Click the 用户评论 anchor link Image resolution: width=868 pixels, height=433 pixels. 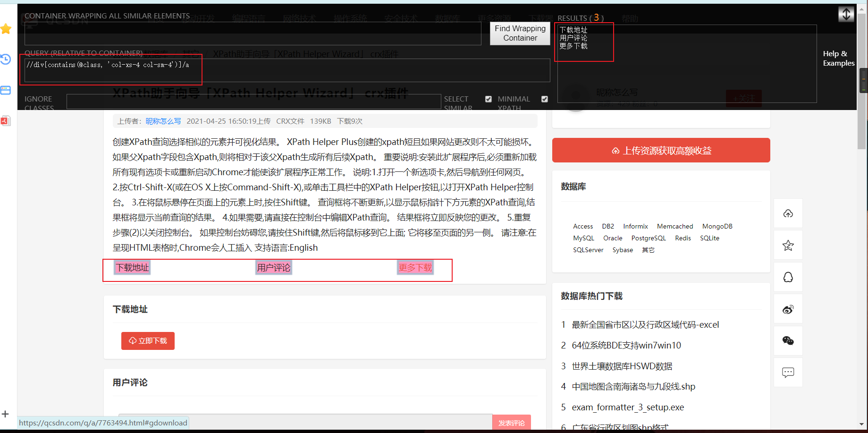point(274,268)
